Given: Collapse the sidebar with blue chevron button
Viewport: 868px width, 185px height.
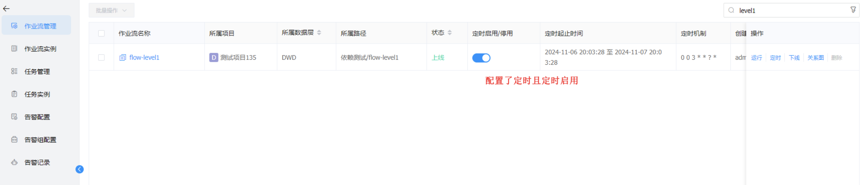Looking at the screenshot, I should 80,170.
